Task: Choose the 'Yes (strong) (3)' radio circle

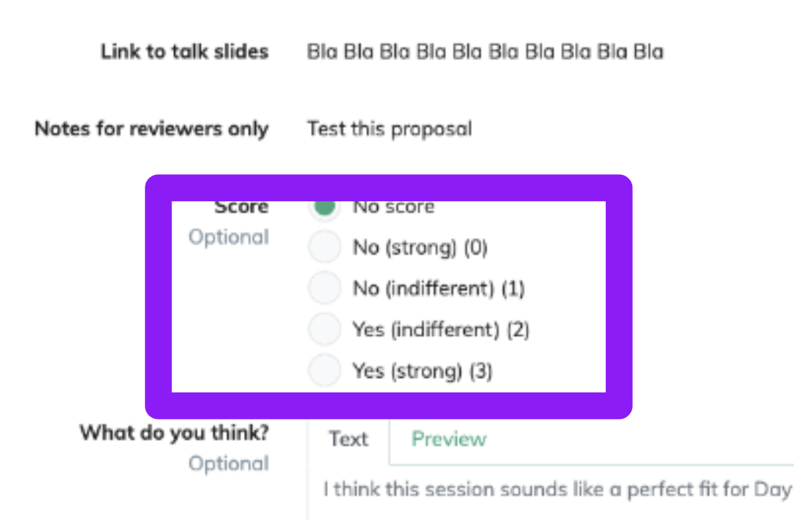Action: tap(325, 370)
